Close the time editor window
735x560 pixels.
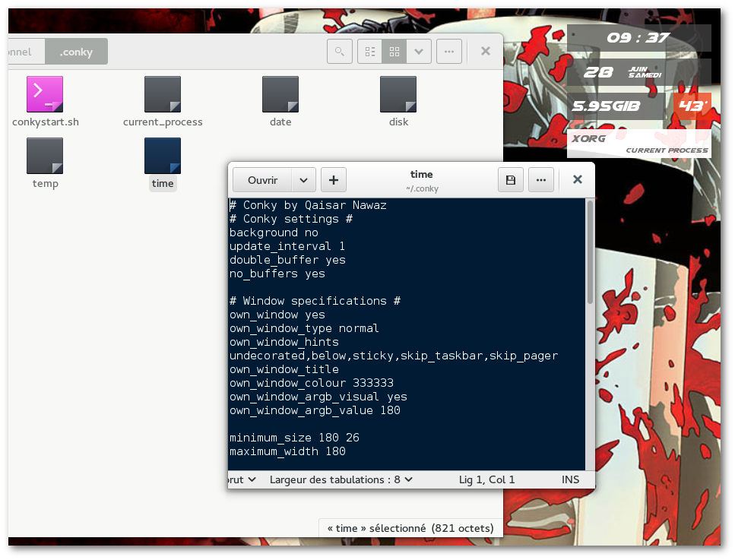tap(578, 179)
